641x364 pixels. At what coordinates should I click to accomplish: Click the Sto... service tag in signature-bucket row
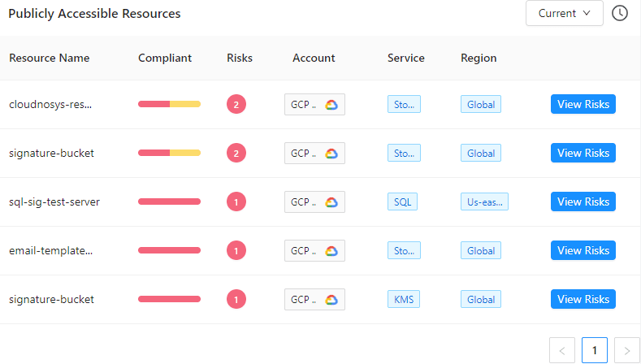coord(404,153)
